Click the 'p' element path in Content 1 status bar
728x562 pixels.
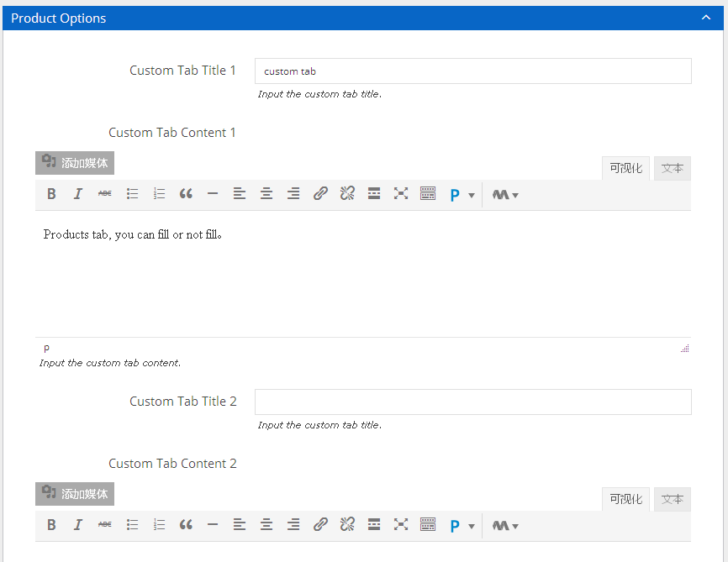click(x=46, y=348)
